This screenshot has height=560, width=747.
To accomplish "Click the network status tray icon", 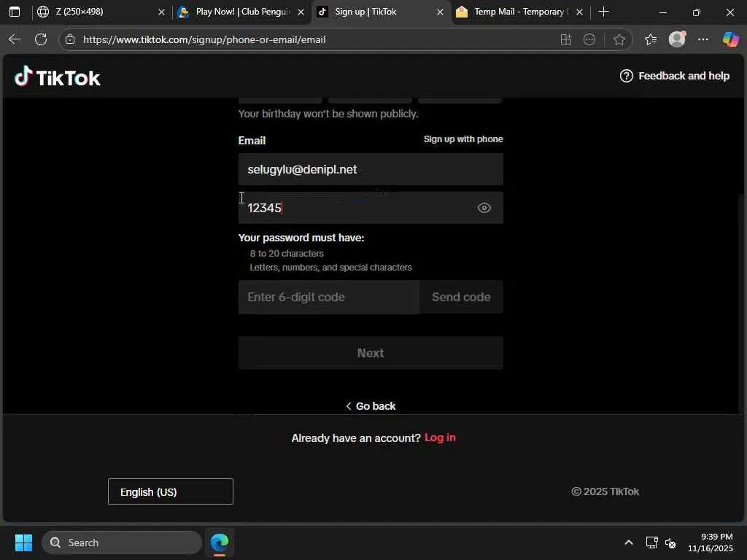I will [x=651, y=542].
